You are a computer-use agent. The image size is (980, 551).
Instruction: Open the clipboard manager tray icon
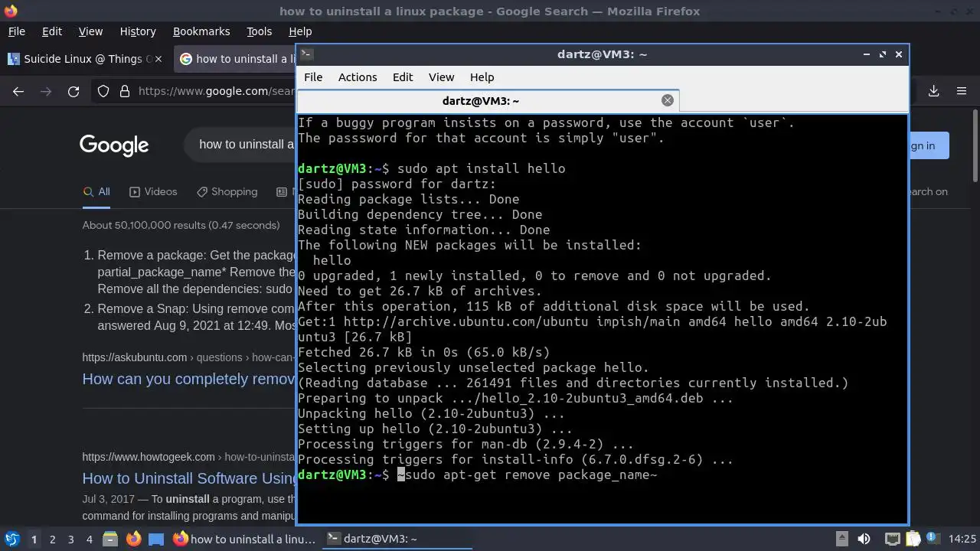pos(913,539)
